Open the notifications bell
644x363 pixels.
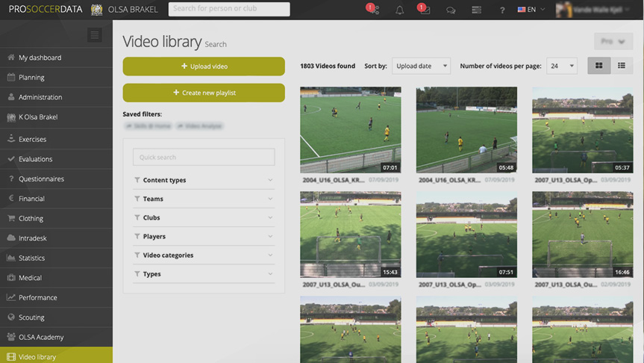400,10
